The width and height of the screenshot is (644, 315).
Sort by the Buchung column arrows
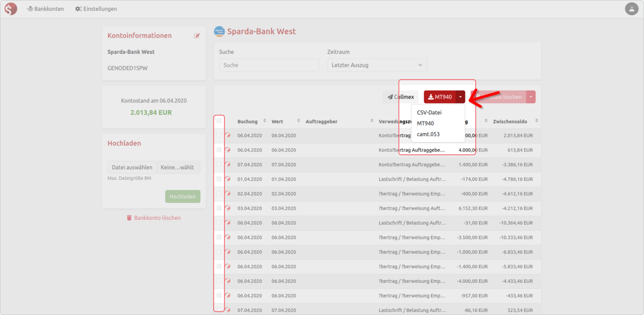click(x=263, y=121)
